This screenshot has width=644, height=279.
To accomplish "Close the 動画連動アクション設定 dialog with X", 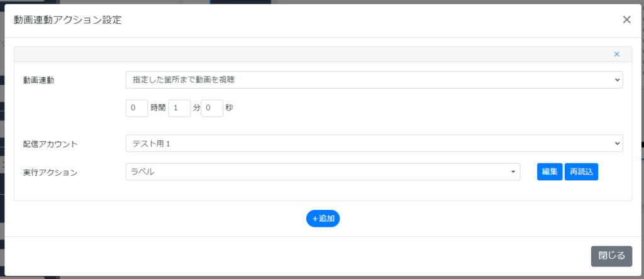I will point(626,20).
